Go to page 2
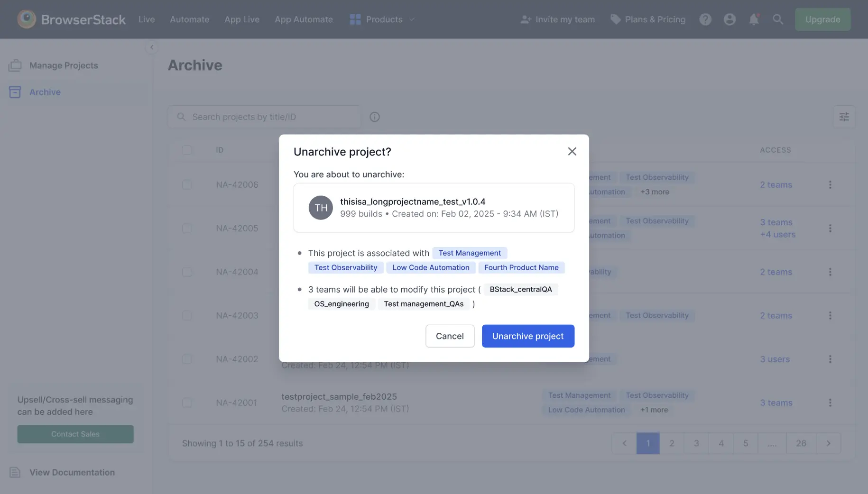This screenshot has width=868, height=494. tap(672, 443)
